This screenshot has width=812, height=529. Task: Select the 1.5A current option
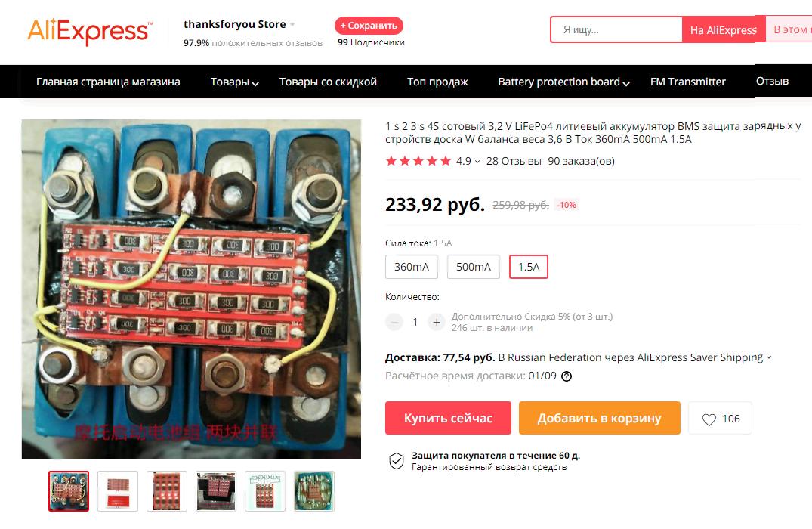[x=529, y=267]
